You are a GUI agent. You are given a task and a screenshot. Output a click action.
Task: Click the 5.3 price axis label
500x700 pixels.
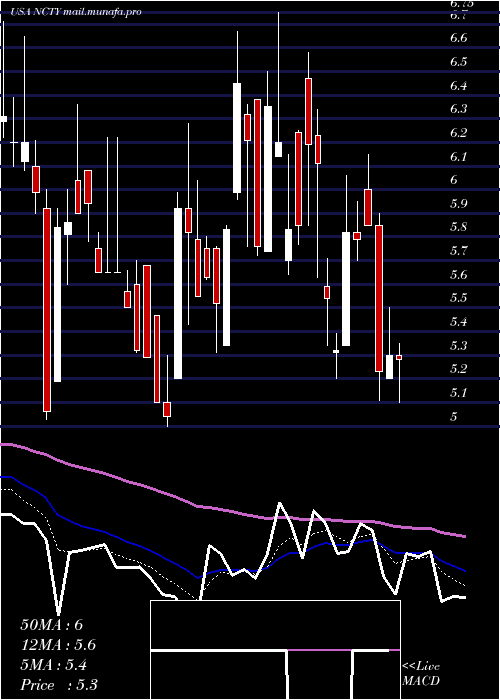(458, 346)
